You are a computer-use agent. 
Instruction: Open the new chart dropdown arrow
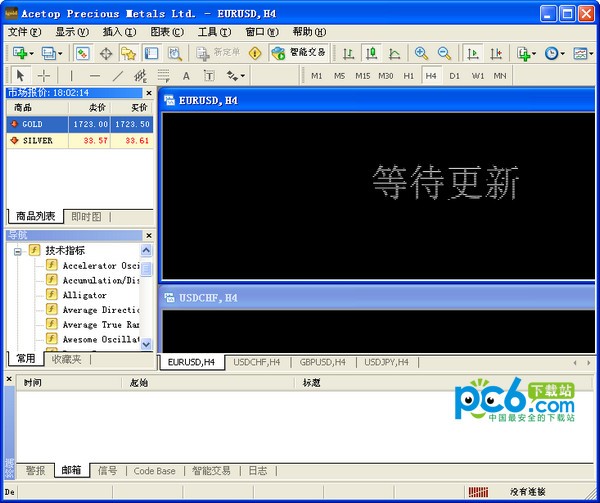point(32,53)
